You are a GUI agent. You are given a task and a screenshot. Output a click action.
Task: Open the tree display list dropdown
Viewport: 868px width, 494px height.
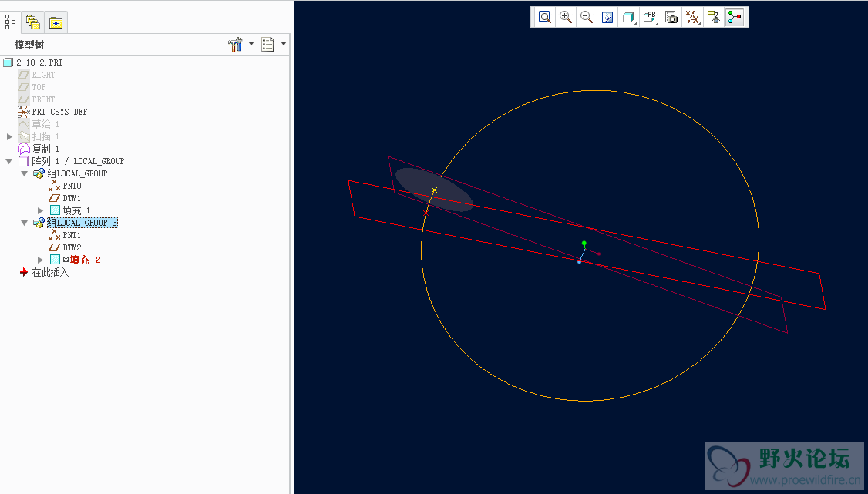(269, 45)
